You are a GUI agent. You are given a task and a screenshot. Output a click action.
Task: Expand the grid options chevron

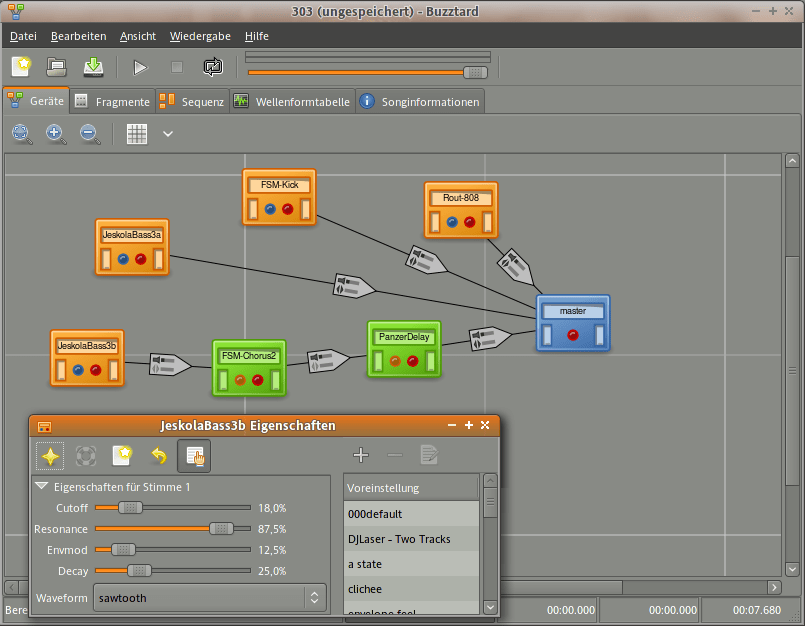pyautogui.click(x=166, y=133)
